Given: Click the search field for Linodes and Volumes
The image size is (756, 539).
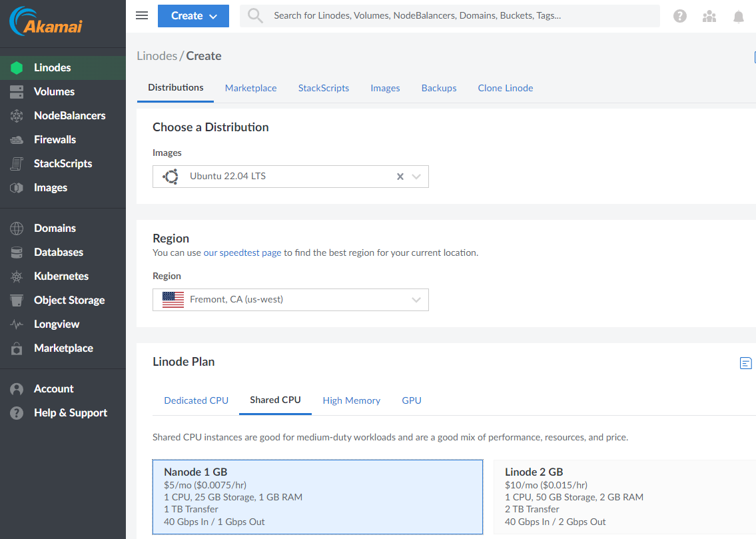Looking at the screenshot, I should click(460, 16).
